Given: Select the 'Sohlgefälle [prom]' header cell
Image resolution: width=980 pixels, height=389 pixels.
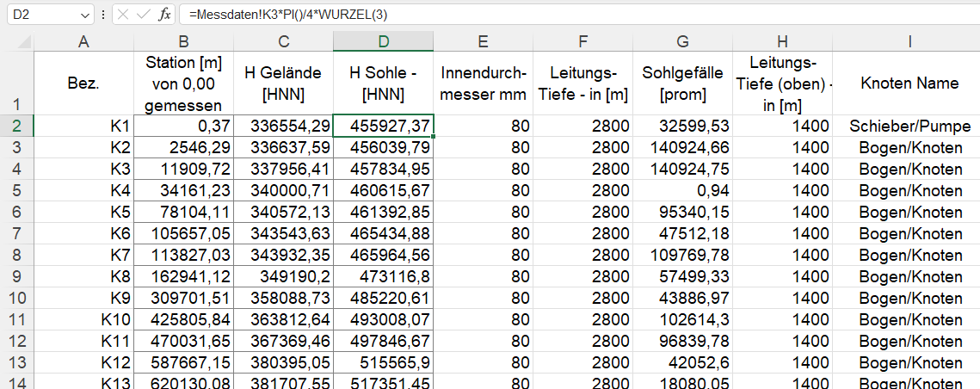Looking at the screenshot, I should pos(682,83).
